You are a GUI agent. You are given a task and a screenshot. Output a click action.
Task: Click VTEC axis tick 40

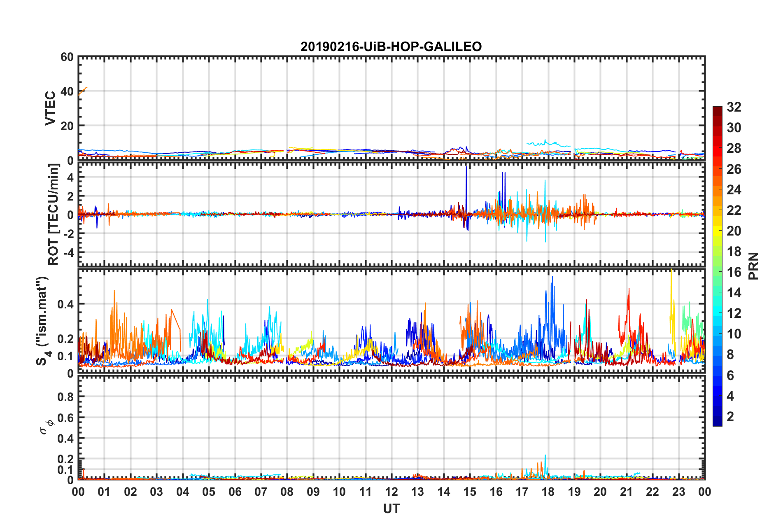coord(67,91)
